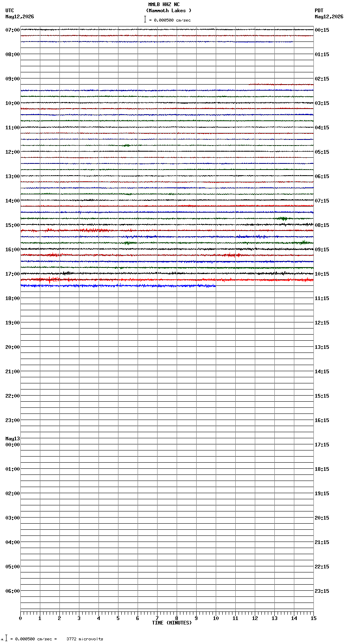Click the station title 'MMLB HHZ NC'
346x644 pixels.
164,4
